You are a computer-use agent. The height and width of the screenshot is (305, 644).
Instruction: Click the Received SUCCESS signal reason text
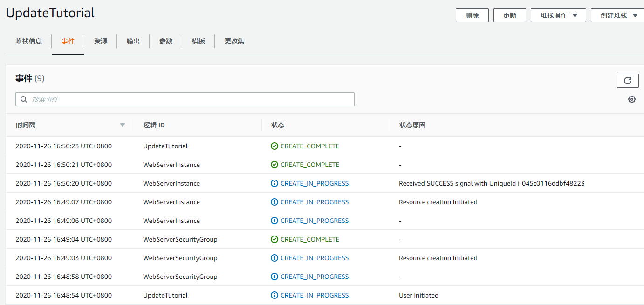(x=492, y=183)
